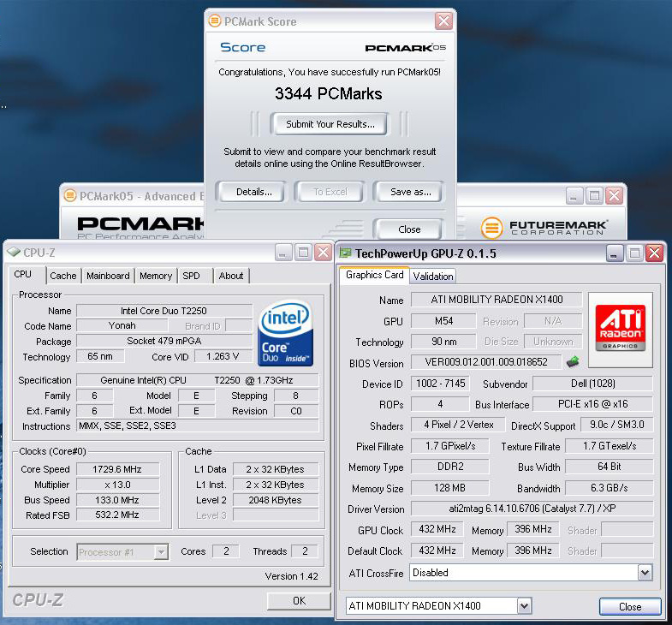Switch to the Cache tab in CPU-Z

click(63, 276)
